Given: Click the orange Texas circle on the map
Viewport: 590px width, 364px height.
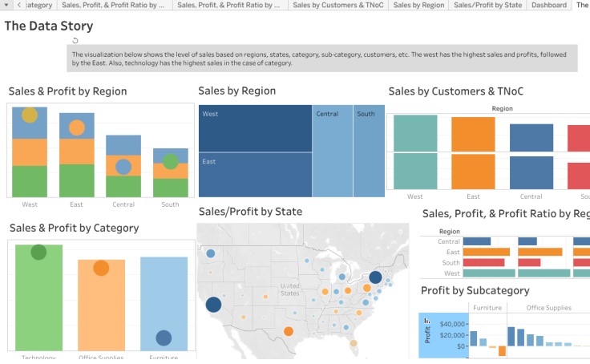Looking at the screenshot, I should click(x=288, y=331).
